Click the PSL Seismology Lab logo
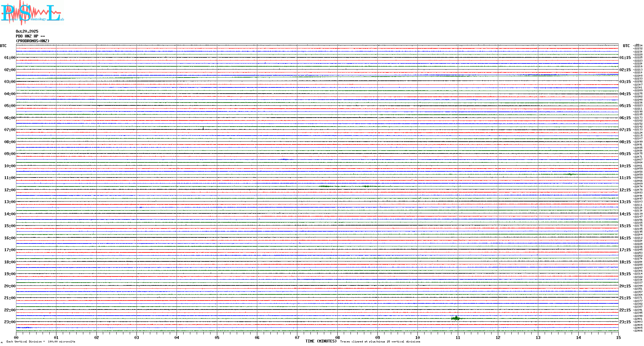This screenshot has width=644, height=346. 32,13
